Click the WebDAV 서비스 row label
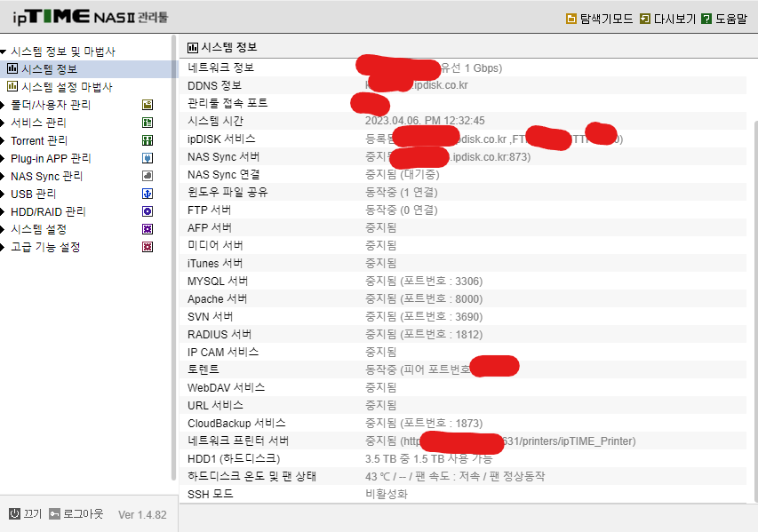 tap(226, 388)
